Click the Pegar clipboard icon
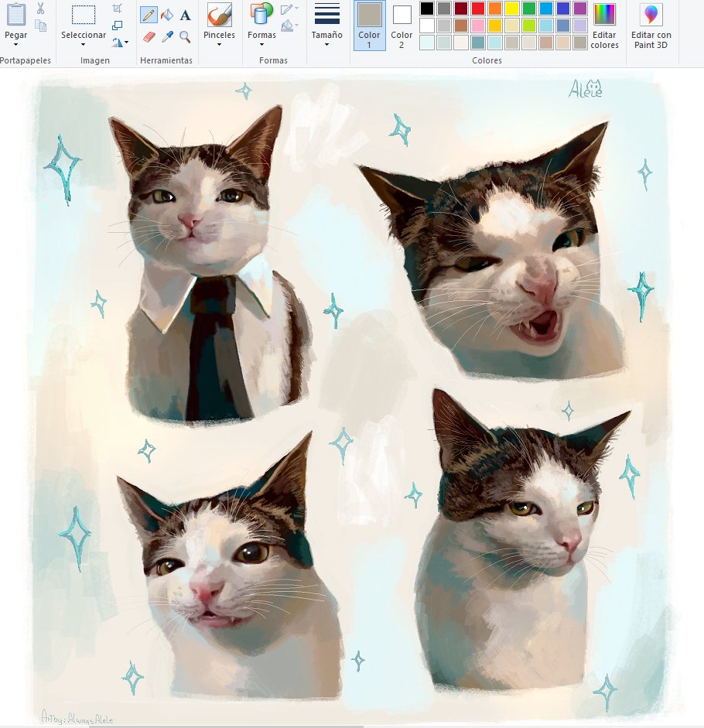The width and height of the screenshot is (704, 728). 15,15
